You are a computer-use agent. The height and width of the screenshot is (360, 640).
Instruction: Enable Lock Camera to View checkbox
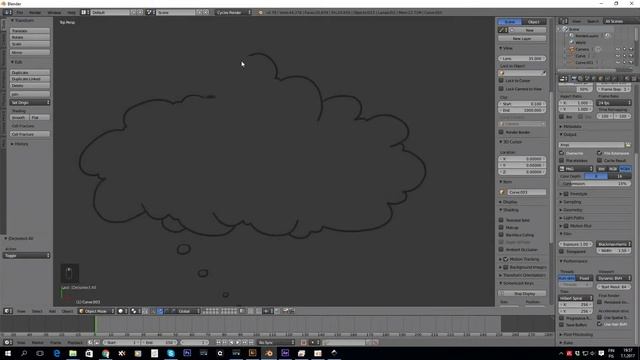point(501,89)
